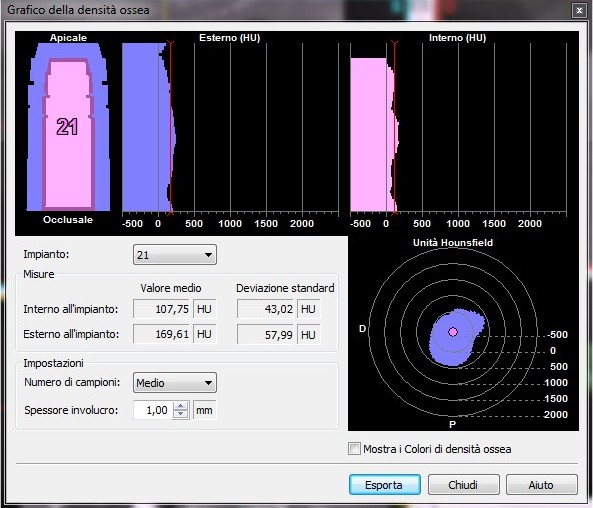Expand the Numero di campioni Medio dropdown
593x508 pixels.
pos(175,382)
